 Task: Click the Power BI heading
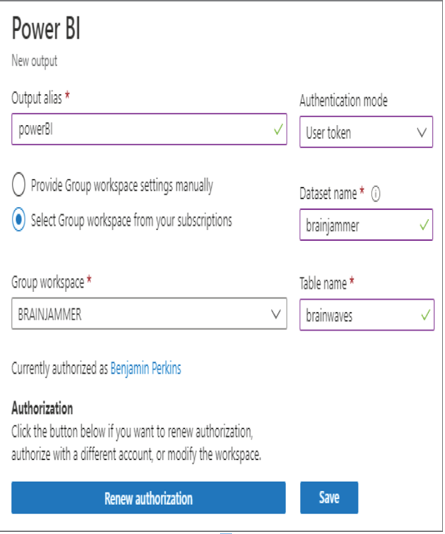[46, 29]
